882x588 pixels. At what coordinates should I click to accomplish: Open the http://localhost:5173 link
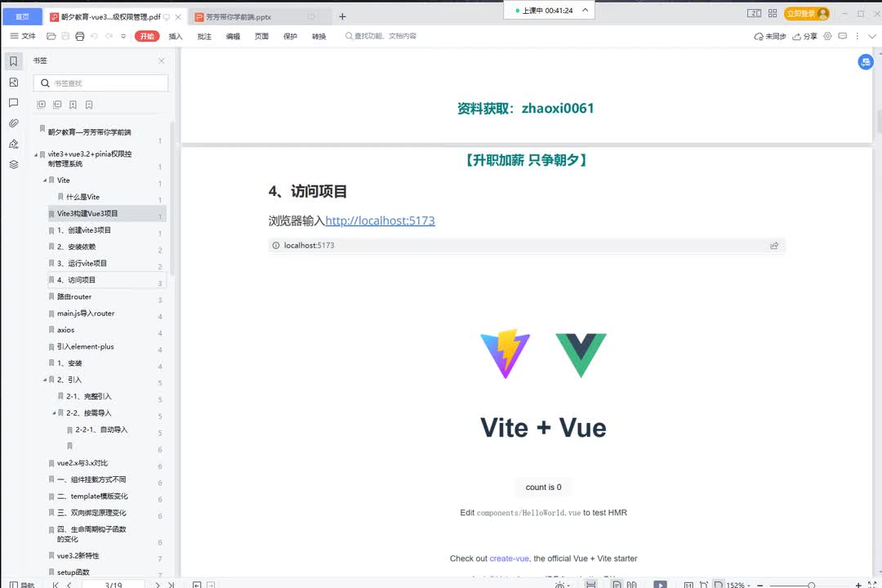[381, 220]
